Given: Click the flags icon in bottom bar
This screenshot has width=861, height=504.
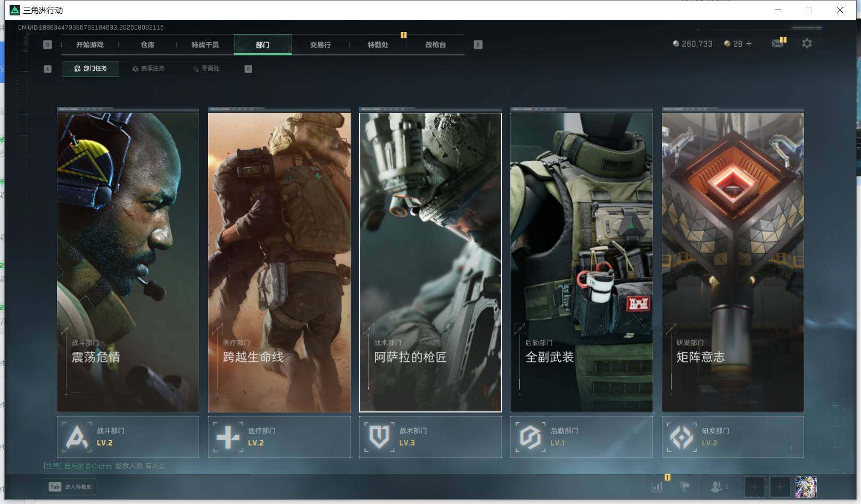Looking at the screenshot, I should 685,486.
